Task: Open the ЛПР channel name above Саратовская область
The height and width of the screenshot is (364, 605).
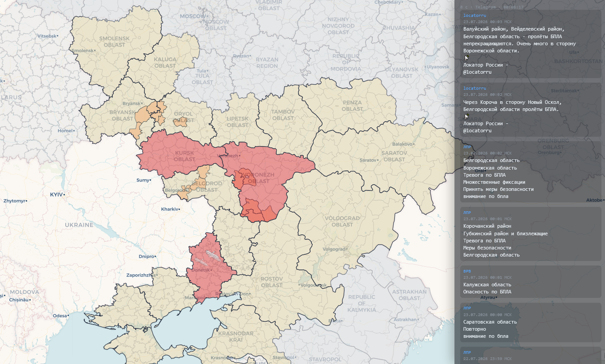Action: pos(467,308)
